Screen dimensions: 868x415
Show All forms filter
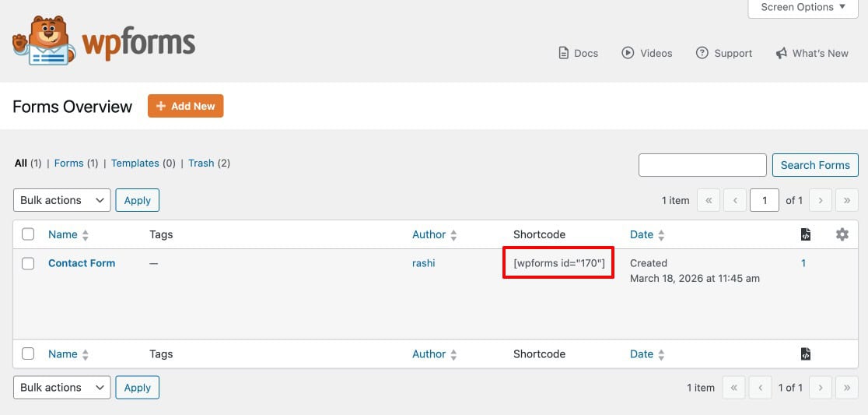coord(21,163)
